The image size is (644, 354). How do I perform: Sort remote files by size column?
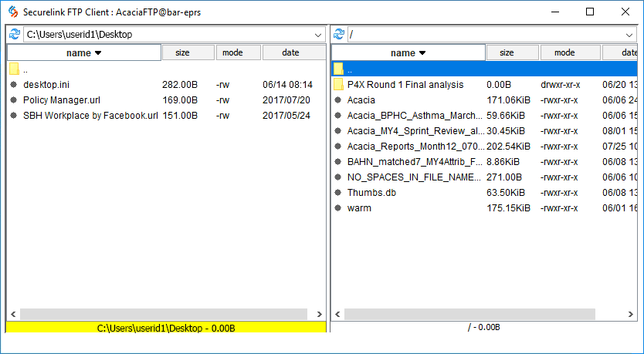point(507,53)
